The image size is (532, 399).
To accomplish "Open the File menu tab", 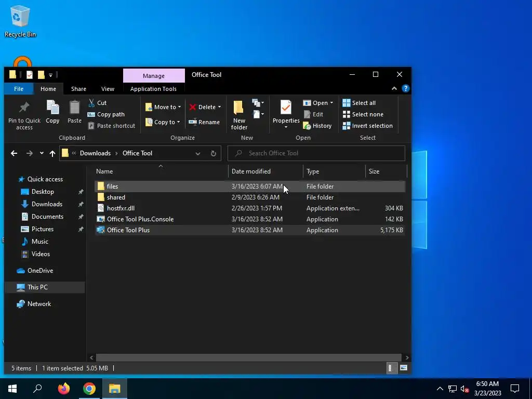I will (x=19, y=89).
